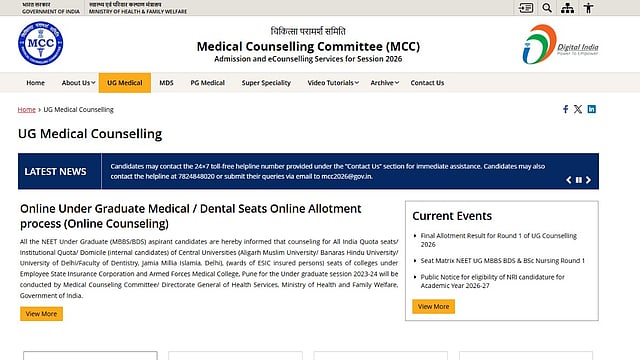Expand the Archive dropdown menu

[384, 83]
